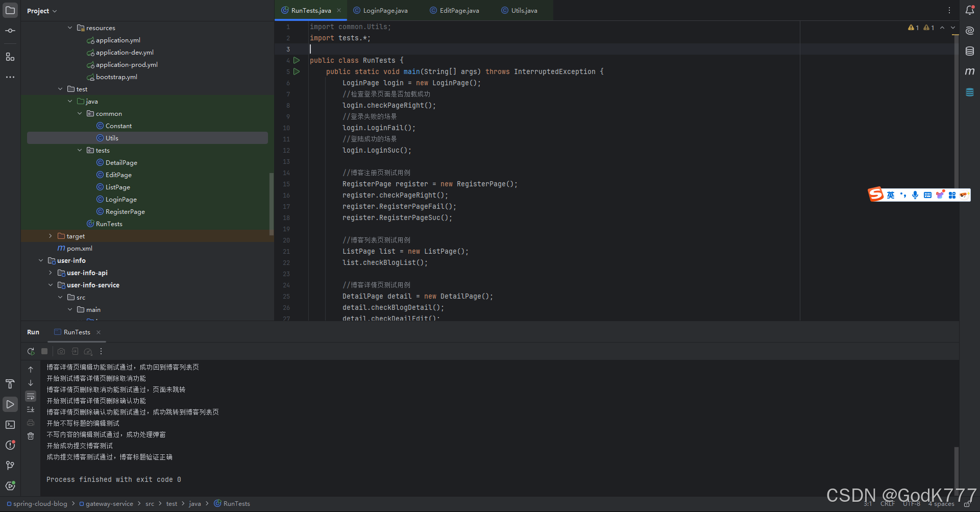Collapse the common package
The width and height of the screenshot is (980, 512).
point(80,113)
